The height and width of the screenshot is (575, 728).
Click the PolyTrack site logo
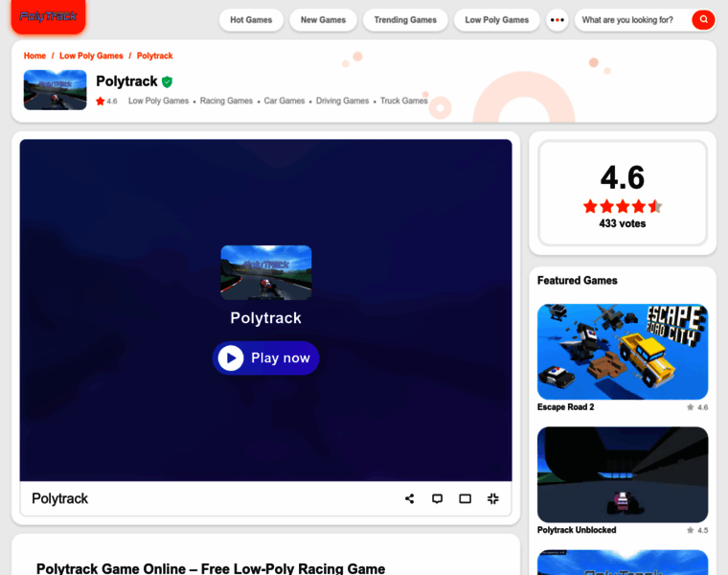click(48, 16)
